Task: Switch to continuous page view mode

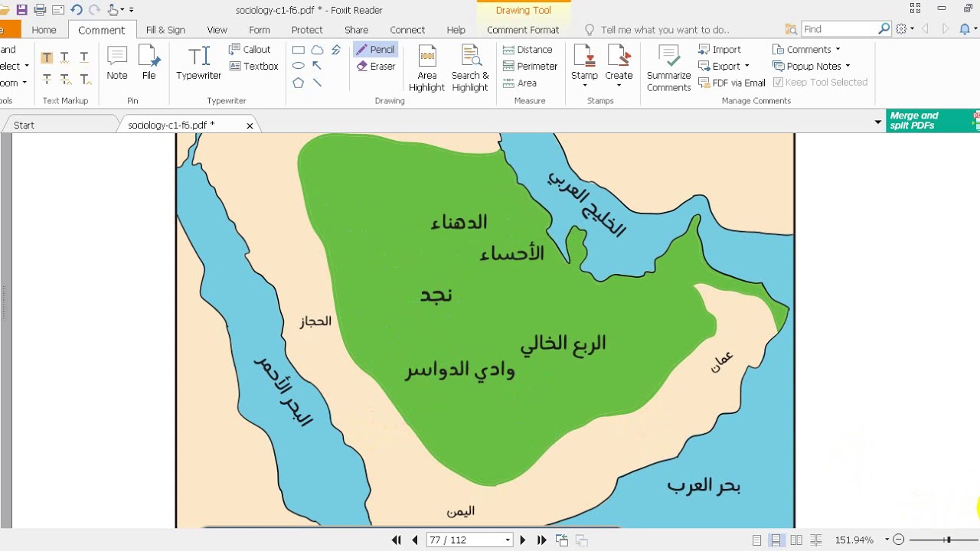Action: tap(776, 540)
